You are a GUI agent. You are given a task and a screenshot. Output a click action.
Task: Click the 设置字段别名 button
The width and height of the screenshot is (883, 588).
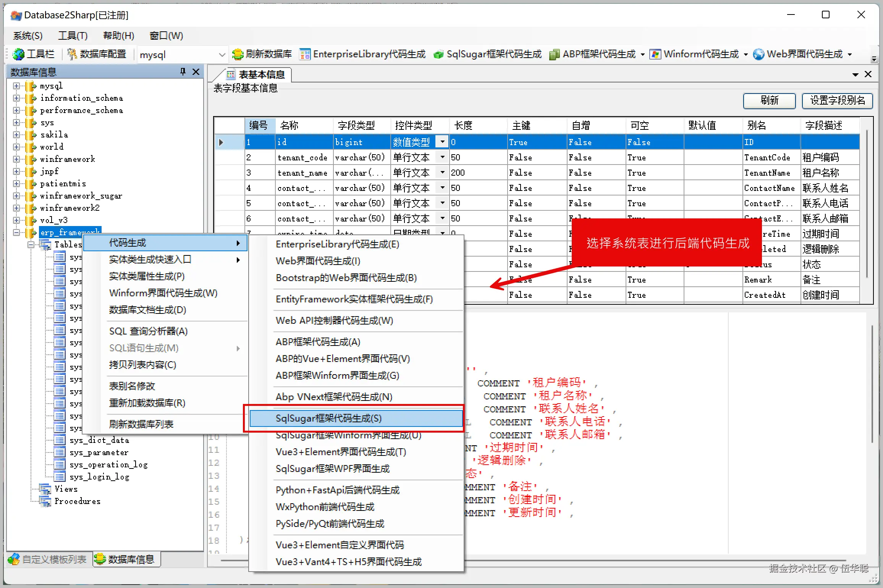tap(837, 100)
